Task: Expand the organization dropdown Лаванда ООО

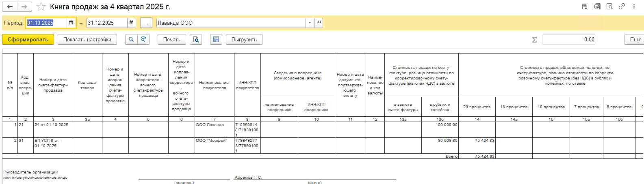Action: pos(310,23)
